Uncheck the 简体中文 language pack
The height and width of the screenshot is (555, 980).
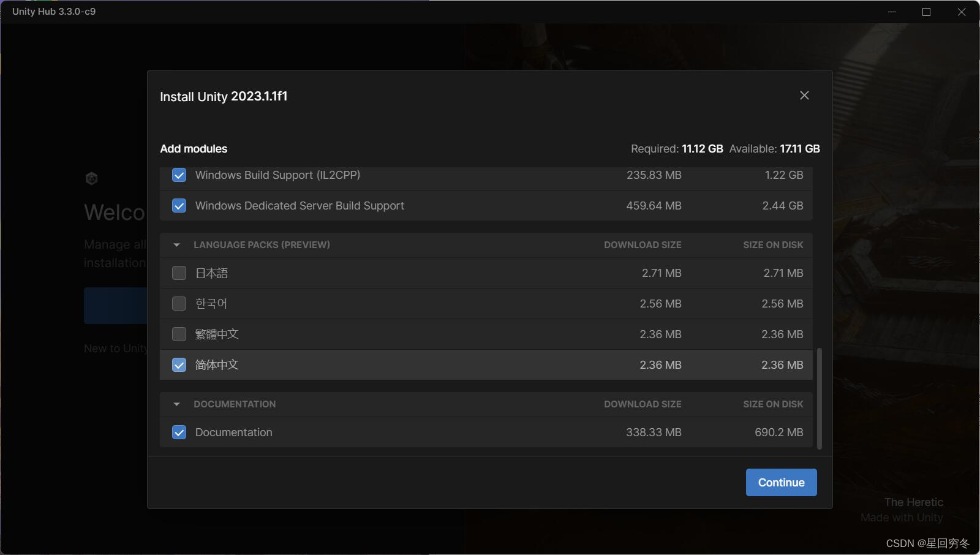(179, 364)
